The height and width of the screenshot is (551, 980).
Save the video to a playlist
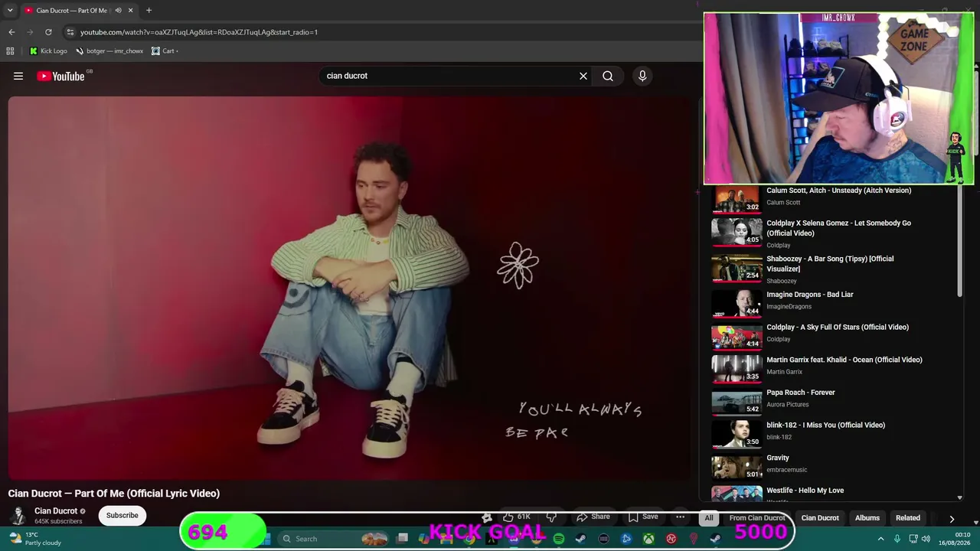tap(643, 517)
